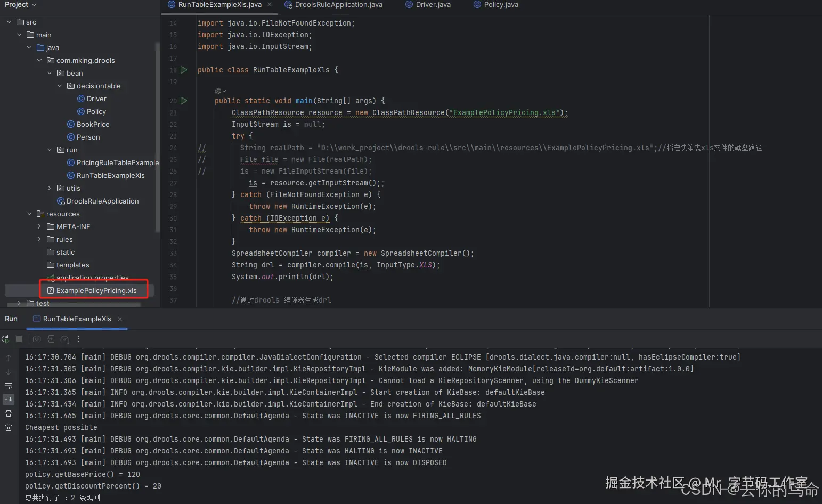This screenshot has height=504, width=822.
Task: Click the profiler gauge icon in Run toolbar
Action: [65, 339]
